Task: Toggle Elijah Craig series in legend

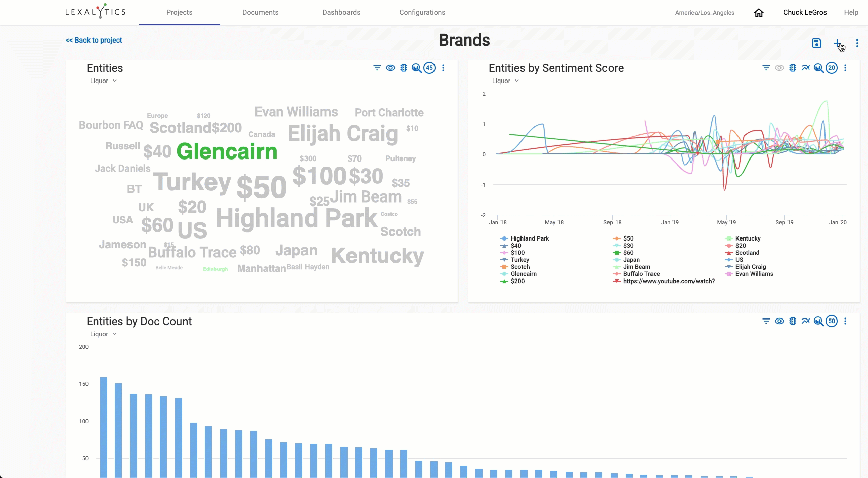Action: pos(746,267)
